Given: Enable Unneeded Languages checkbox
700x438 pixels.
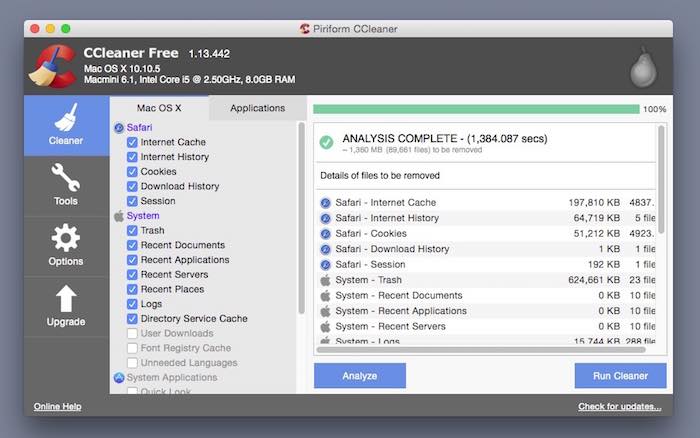Looking at the screenshot, I should (132, 363).
